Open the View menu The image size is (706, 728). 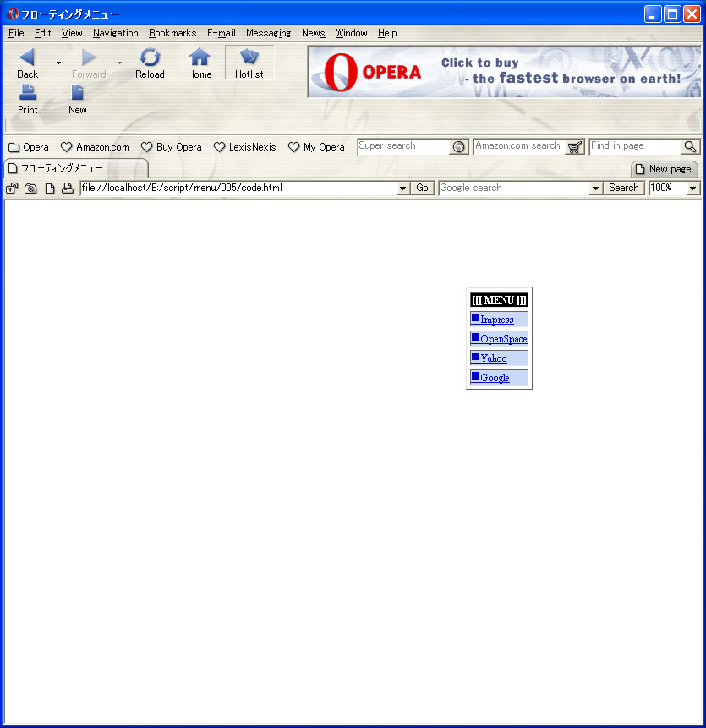[72, 33]
